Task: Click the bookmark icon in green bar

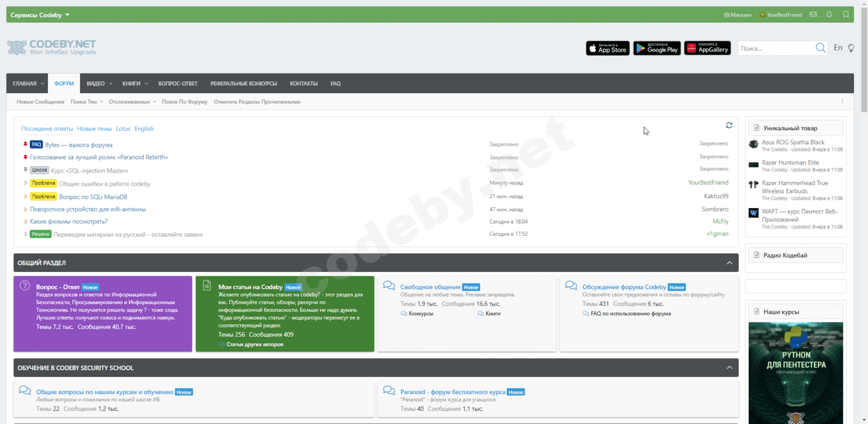Action: pos(846,15)
